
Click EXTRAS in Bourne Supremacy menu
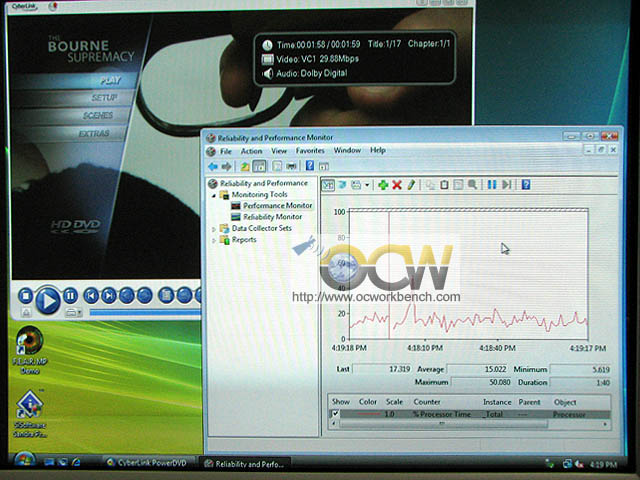click(94, 133)
